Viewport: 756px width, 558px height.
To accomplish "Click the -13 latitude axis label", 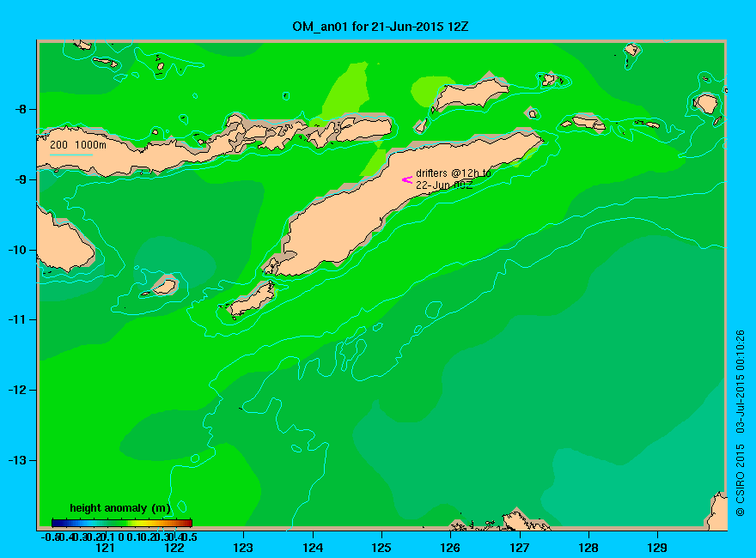I will pos(17,460).
